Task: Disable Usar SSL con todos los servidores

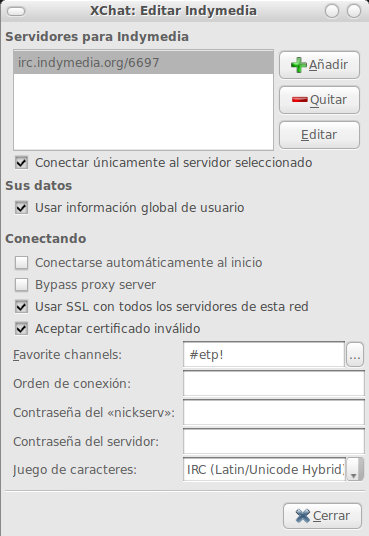Action: point(22,306)
